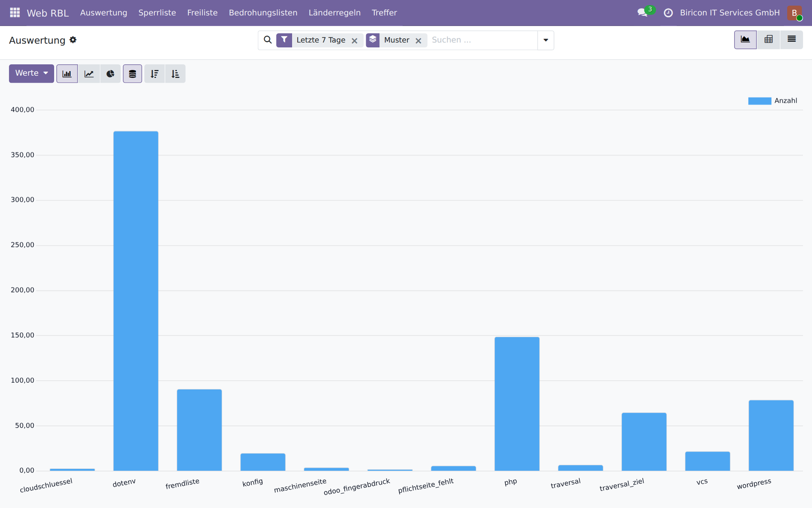Select the bar chart mode icon
812x508 pixels.
click(x=67, y=74)
